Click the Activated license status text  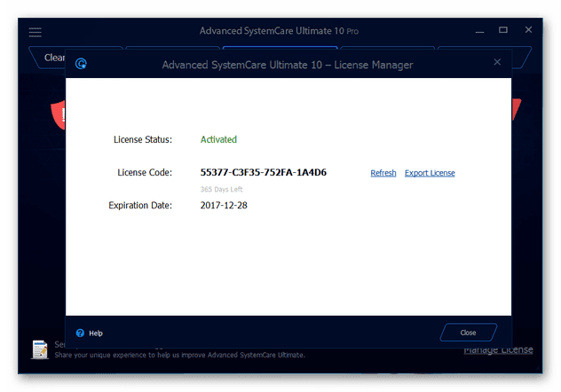click(218, 139)
